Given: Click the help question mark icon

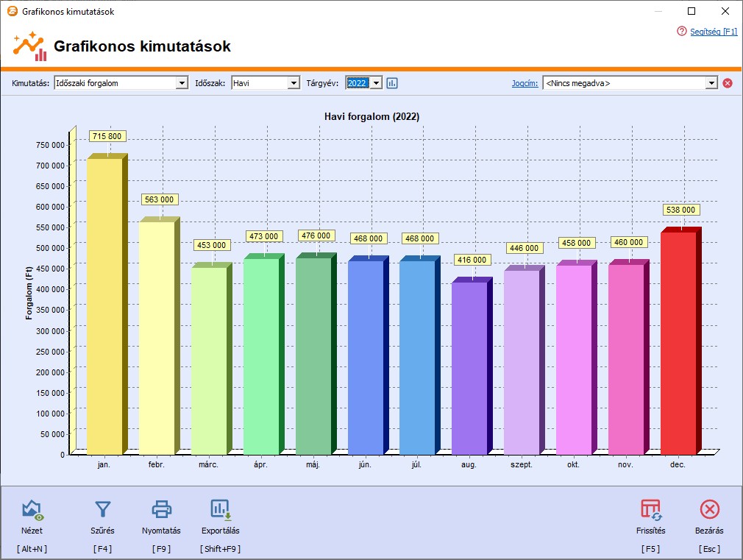Looking at the screenshot, I should [682, 32].
